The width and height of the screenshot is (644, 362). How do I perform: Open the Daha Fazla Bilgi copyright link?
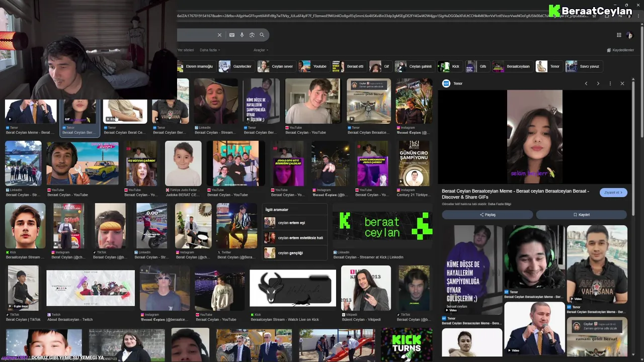tap(500, 204)
